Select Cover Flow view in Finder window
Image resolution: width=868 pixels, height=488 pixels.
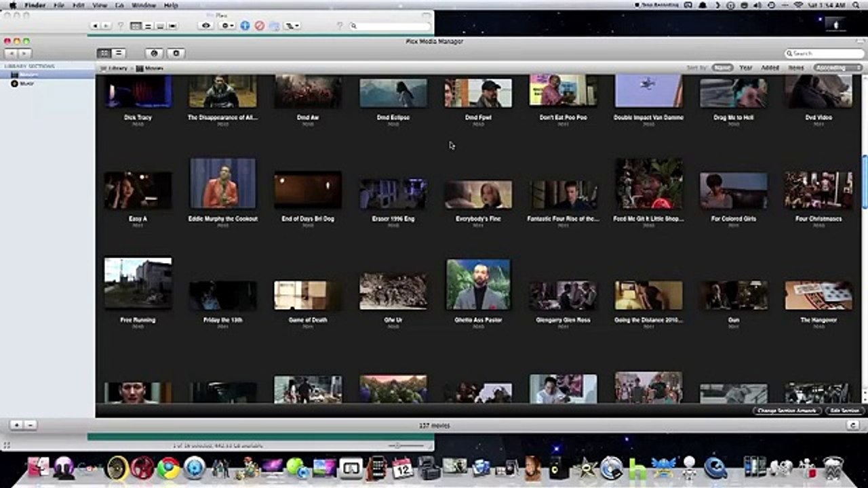click(172, 26)
